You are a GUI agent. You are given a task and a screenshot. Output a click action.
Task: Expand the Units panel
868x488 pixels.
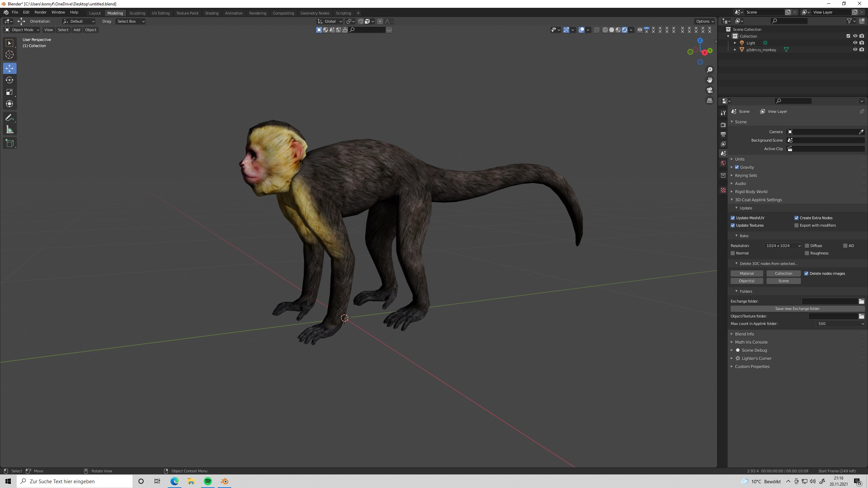pyautogui.click(x=739, y=159)
